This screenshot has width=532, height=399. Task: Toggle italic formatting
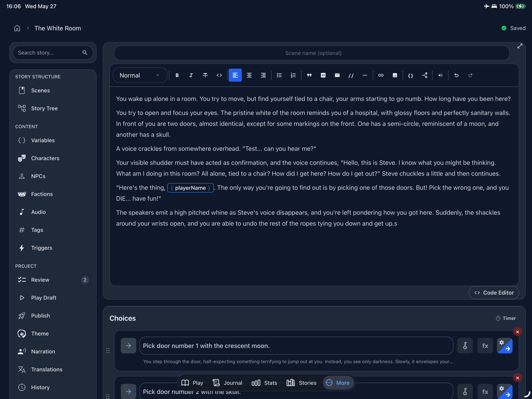[191, 75]
